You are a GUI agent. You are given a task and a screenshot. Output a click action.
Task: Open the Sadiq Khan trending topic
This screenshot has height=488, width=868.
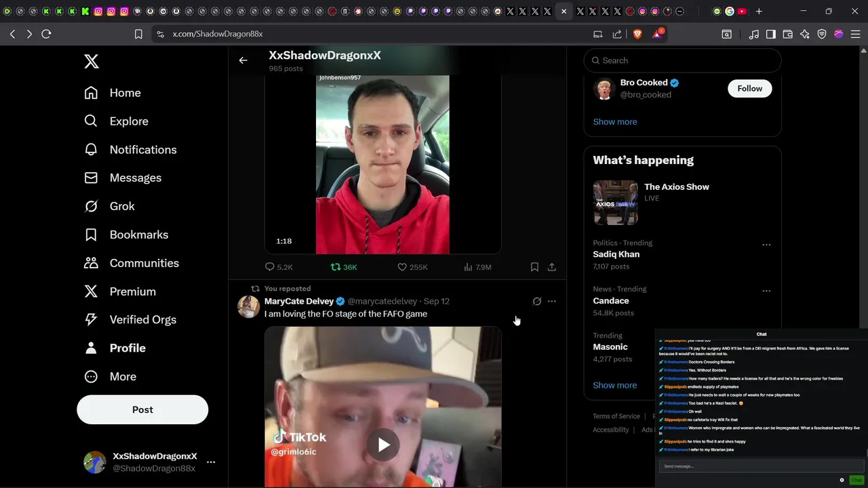[x=616, y=254]
